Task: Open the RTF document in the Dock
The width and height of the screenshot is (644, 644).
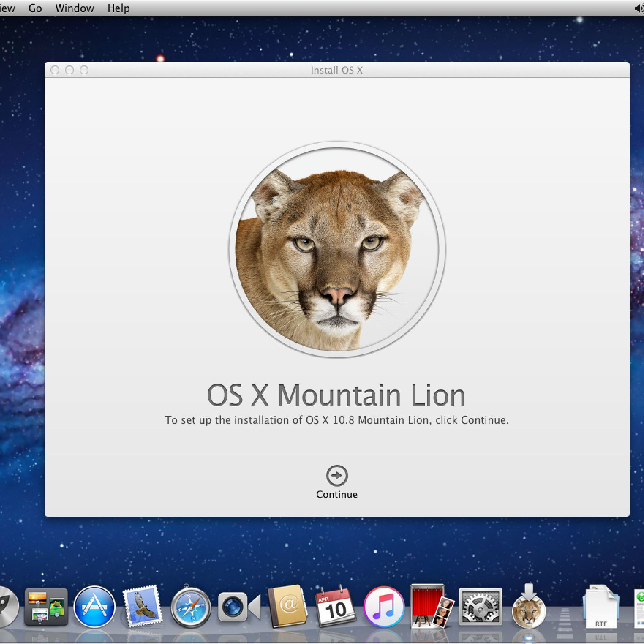Action: pyautogui.click(x=601, y=607)
